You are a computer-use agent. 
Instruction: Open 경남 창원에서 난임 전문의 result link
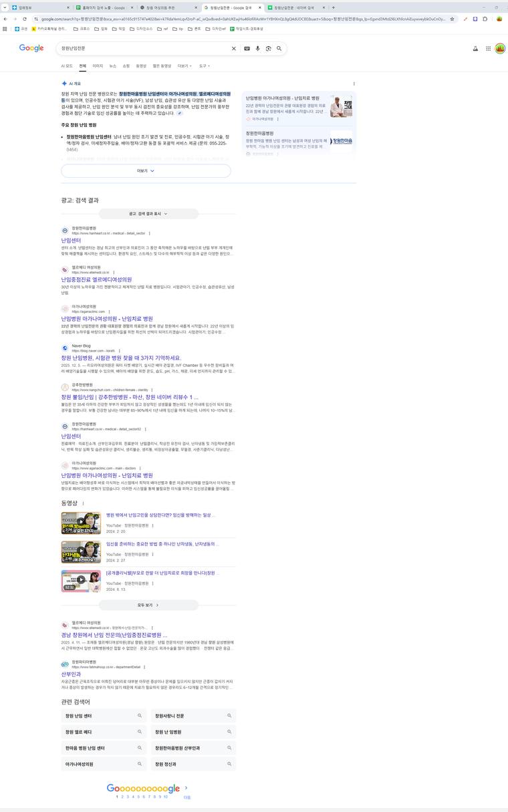click(114, 635)
